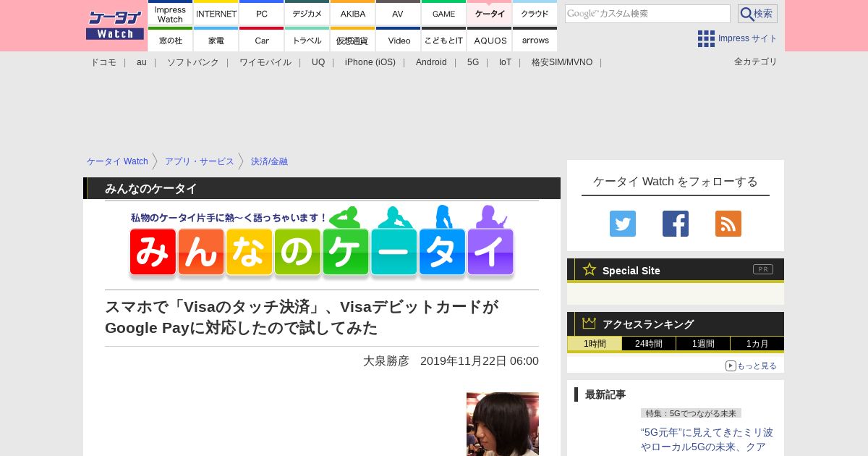Open the PC Watch tab
The height and width of the screenshot is (456, 868).
coord(262,13)
